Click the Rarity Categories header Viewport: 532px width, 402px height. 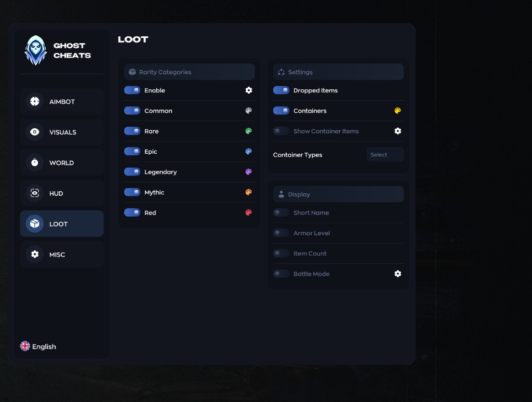click(x=189, y=72)
